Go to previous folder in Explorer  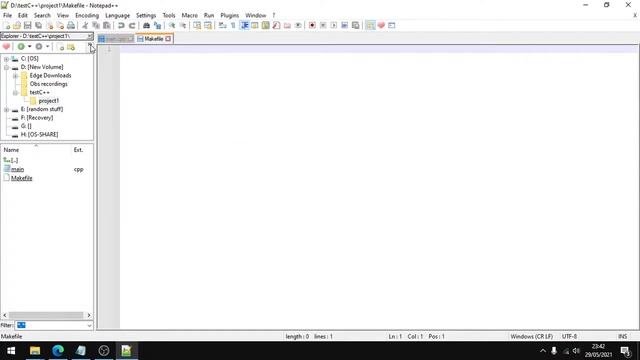click(21, 47)
